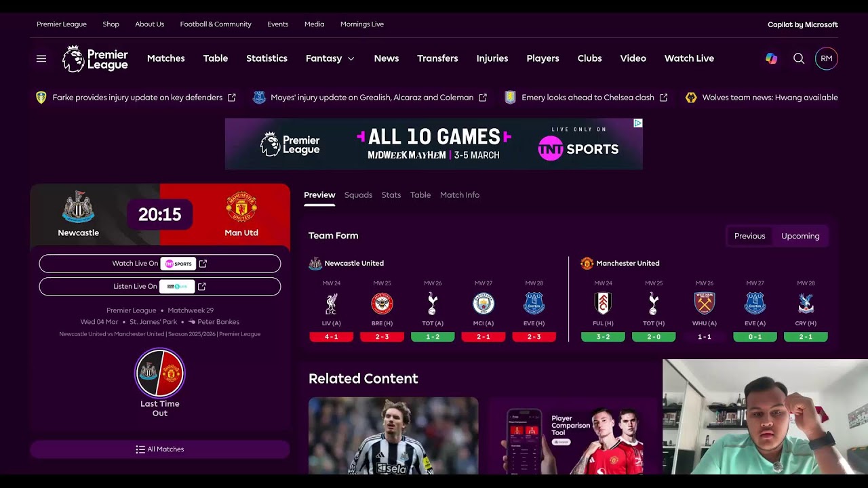
Task: Open the RM profile avatar
Action: (827, 58)
